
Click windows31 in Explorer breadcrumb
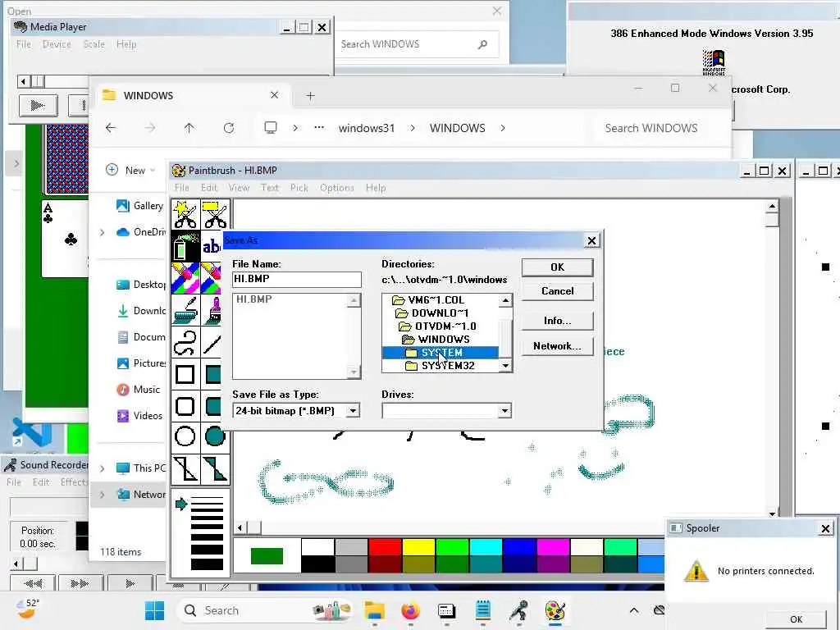coord(367,128)
